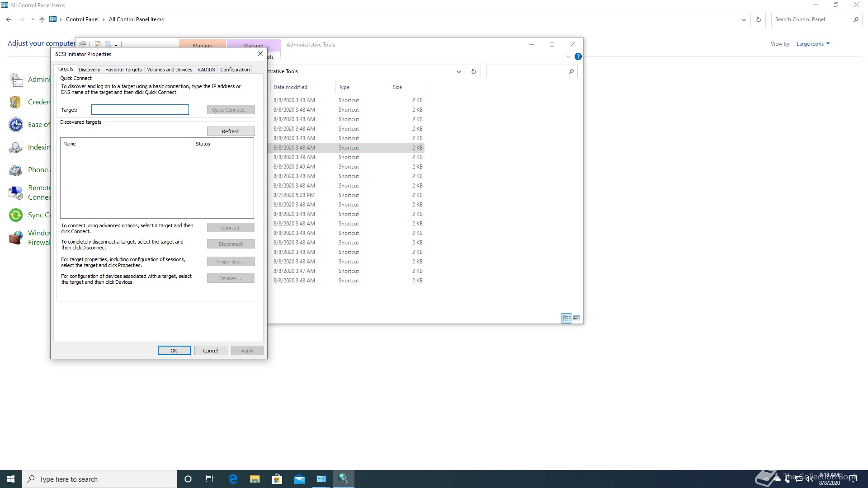Click Search Control Panel field
The width and height of the screenshot is (868, 488).
tap(811, 19)
